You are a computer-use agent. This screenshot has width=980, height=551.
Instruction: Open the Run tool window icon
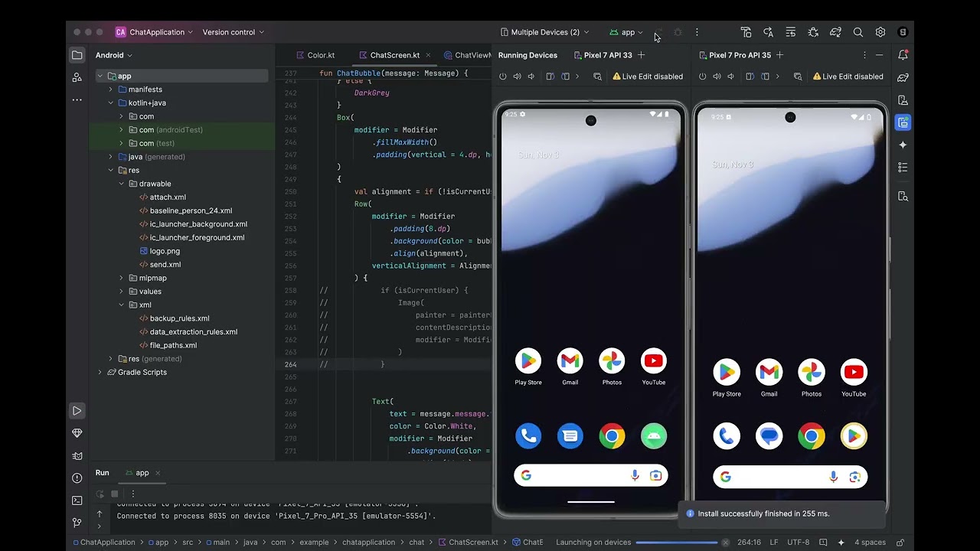coord(77,411)
